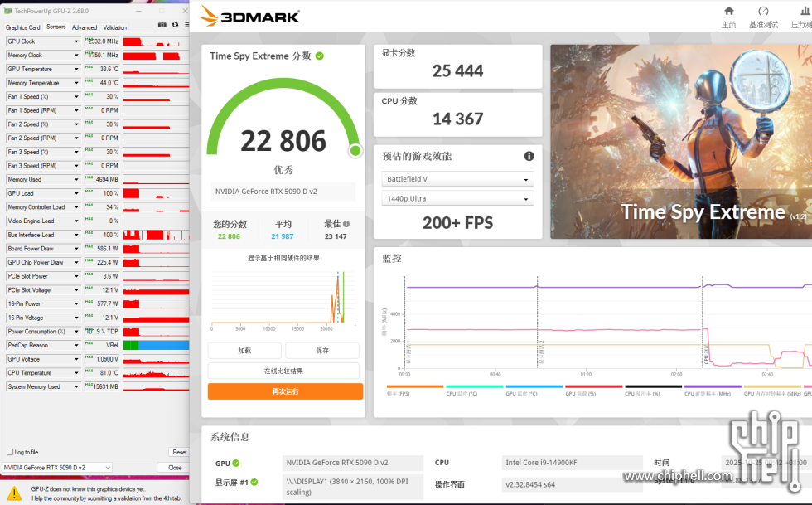The image size is (812, 505).
Task: Click the Reset button in GPU-Z
Action: 179,452
